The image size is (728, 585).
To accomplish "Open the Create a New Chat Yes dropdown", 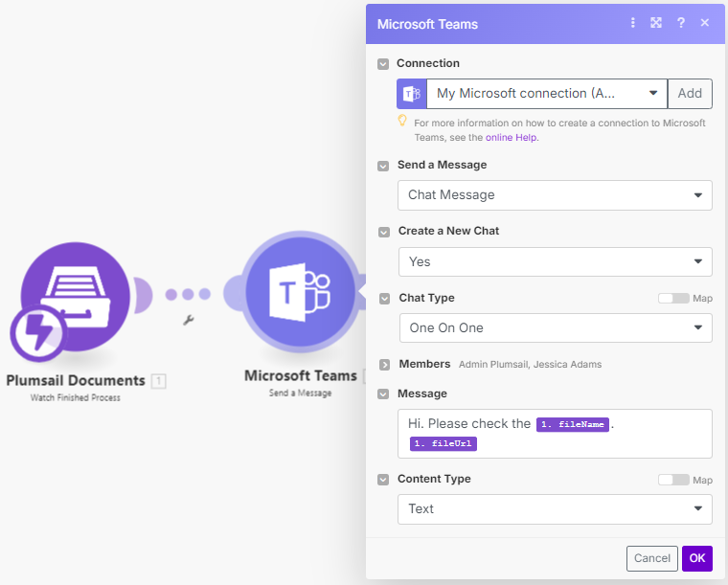I will click(x=556, y=261).
